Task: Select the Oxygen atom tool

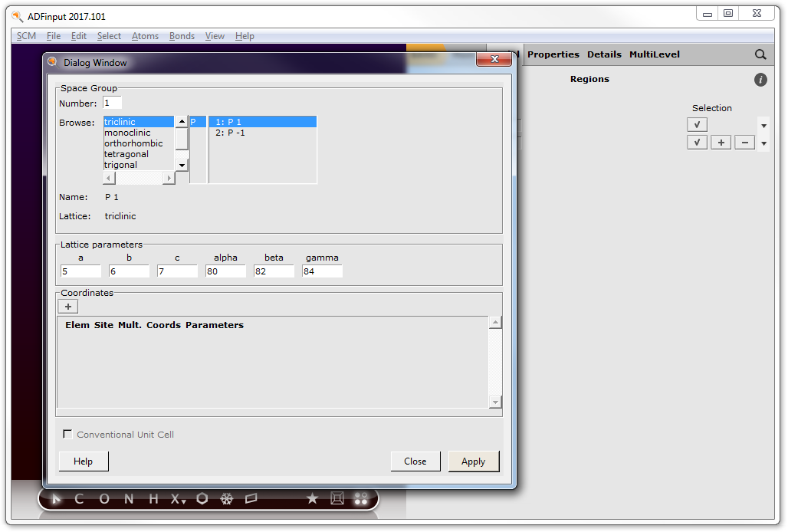Action: [x=104, y=499]
